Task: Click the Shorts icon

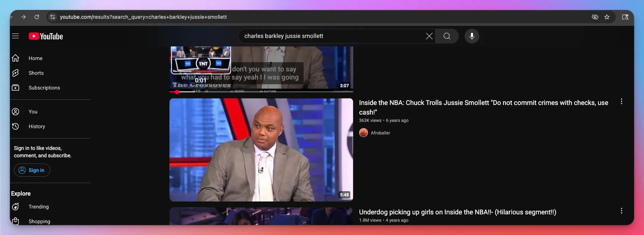Action: 15,73
